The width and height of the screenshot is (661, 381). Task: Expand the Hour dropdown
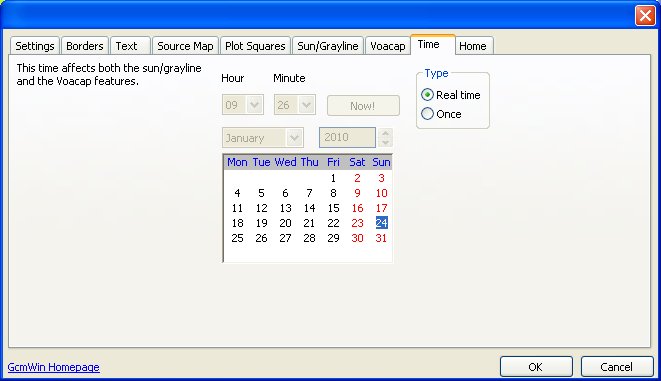pos(254,105)
